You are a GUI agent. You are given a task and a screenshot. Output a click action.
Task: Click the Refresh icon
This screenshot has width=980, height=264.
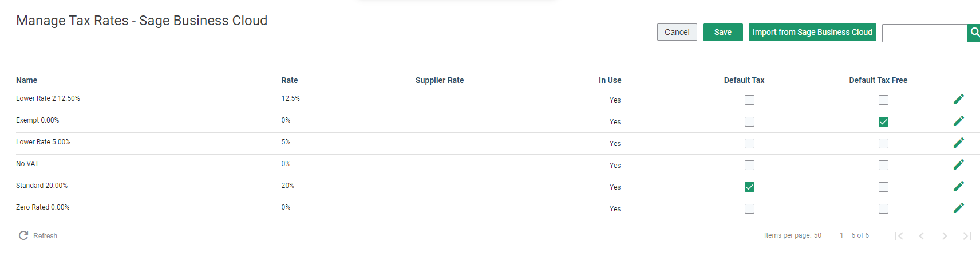(x=23, y=235)
